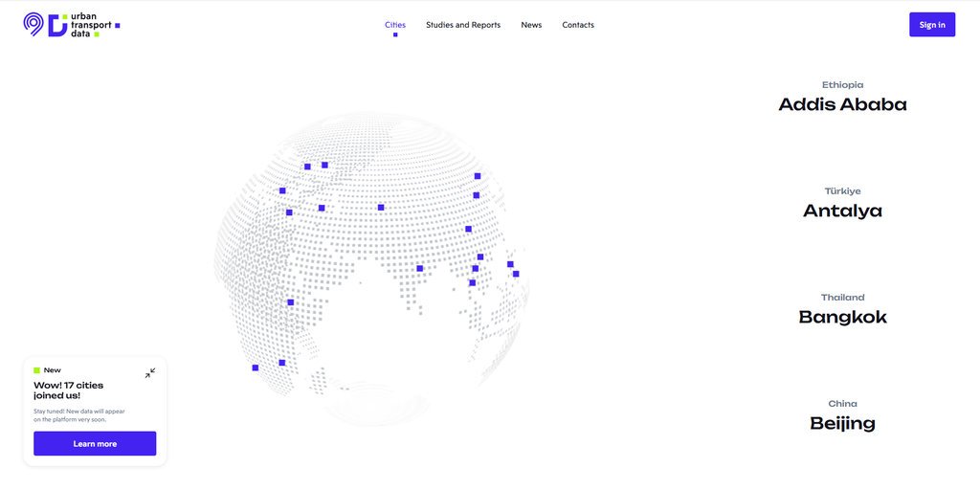Navigate to Contacts
Viewport: 980px width, 490px height.
point(578,25)
